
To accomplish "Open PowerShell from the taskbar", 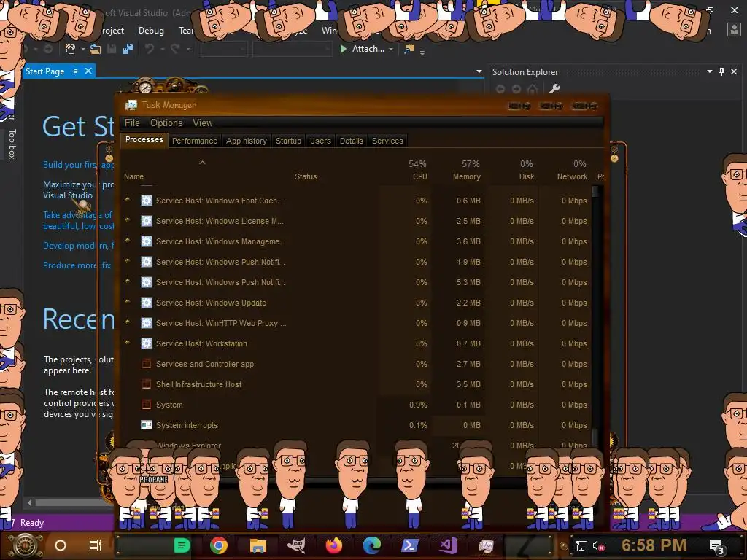I will click(x=410, y=545).
